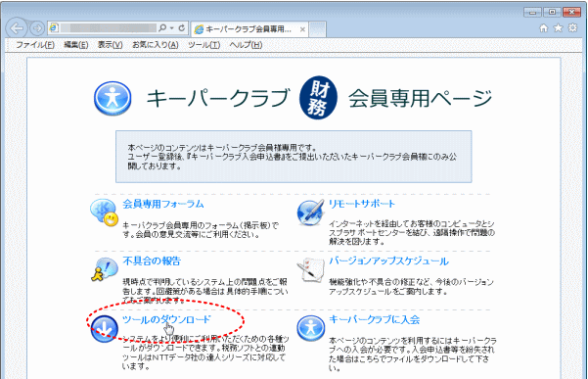This screenshot has width=588, height=379.
Task: Maximize the browser window
Action: click(x=552, y=12)
